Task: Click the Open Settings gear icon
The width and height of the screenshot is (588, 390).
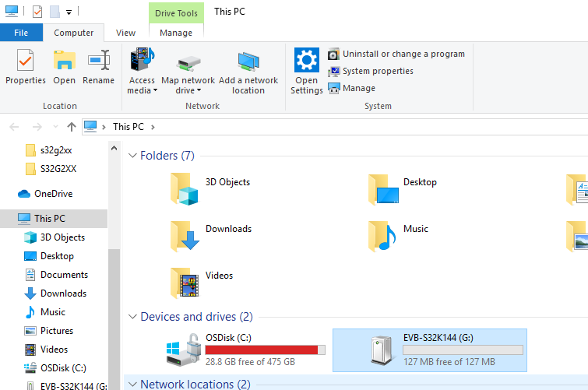Action: (306, 60)
